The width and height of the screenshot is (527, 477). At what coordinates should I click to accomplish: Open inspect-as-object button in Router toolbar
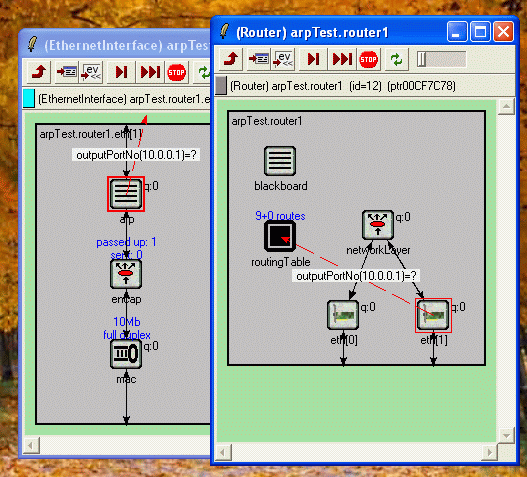[258, 59]
